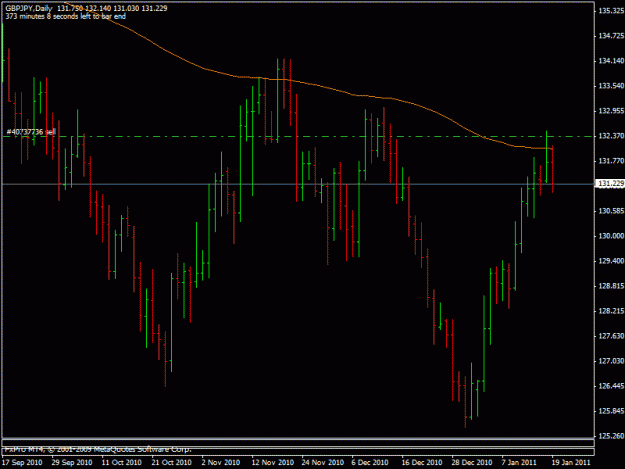Screen dimensions: 625x469
Task: Click the 128.215 price axis label
Action: pos(611,311)
